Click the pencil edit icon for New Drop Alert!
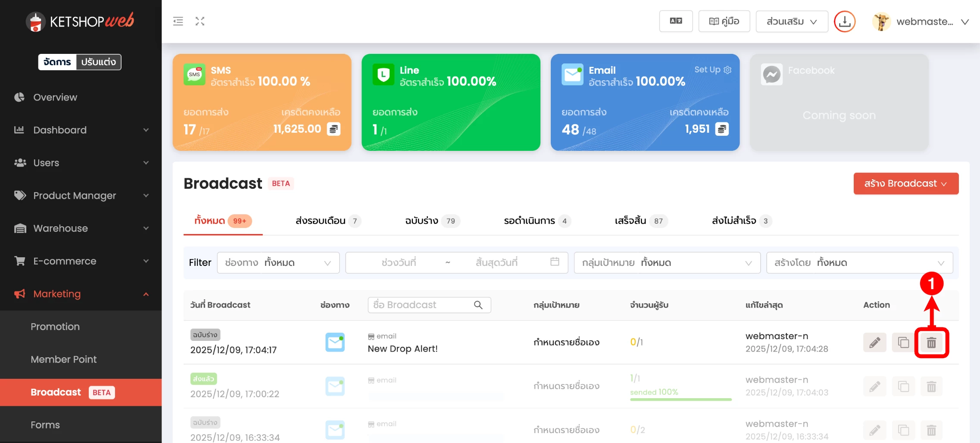 pyautogui.click(x=874, y=343)
